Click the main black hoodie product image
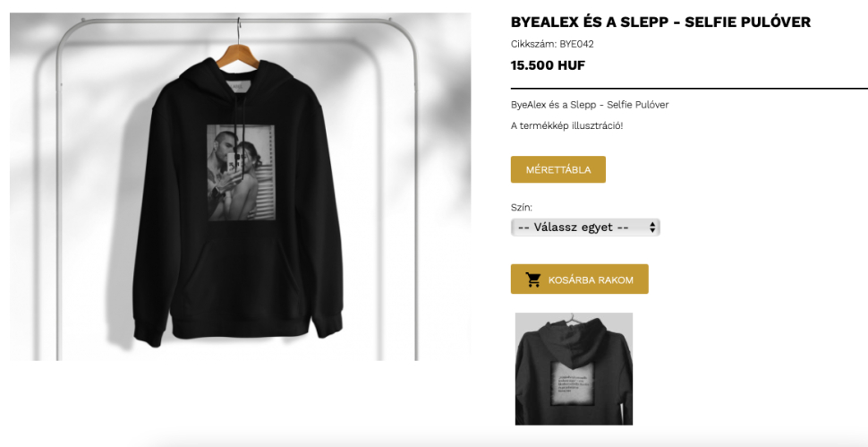The image size is (868, 447). pyautogui.click(x=240, y=186)
